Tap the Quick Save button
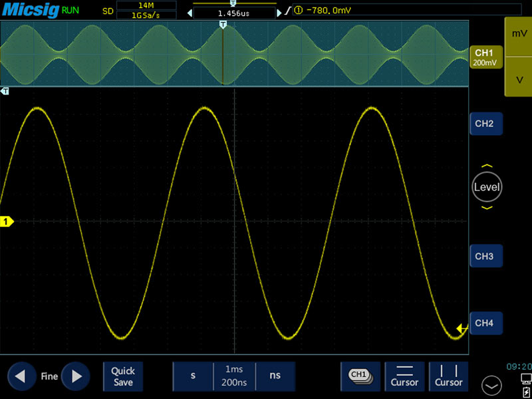This screenshot has height=399, width=532. (x=123, y=376)
